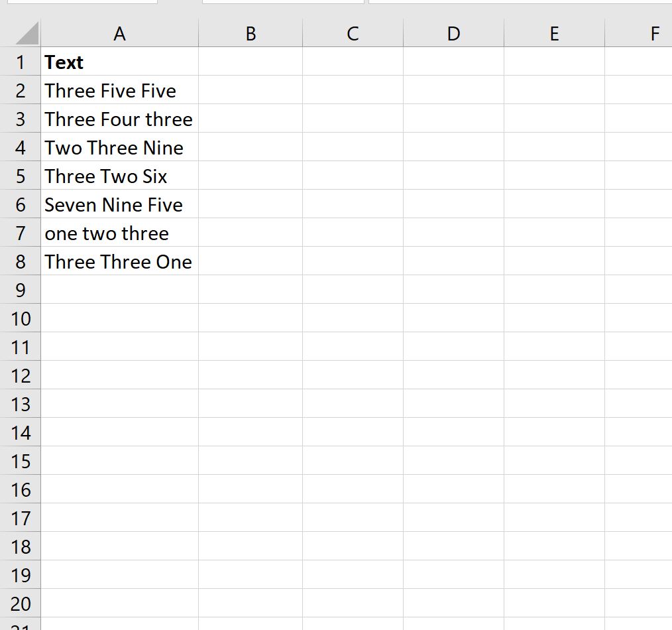This screenshot has width=672, height=630.
Task: Select row 9 header
Action: click(20, 290)
